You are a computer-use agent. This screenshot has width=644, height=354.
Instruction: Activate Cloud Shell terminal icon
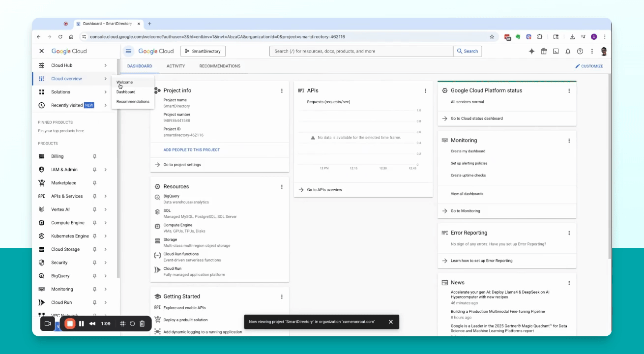click(x=556, y=51)
